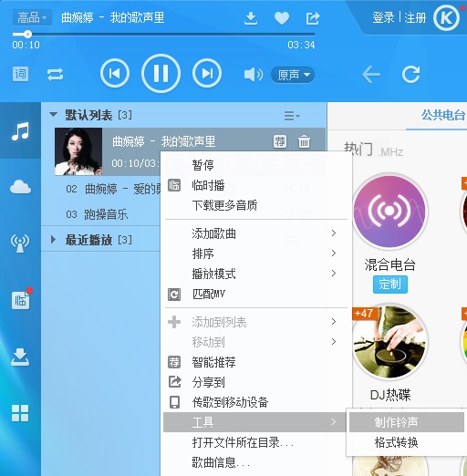Screen dimensions: 467x476
Task: Go back with the left arrow
Action: (x=371, y=74)
